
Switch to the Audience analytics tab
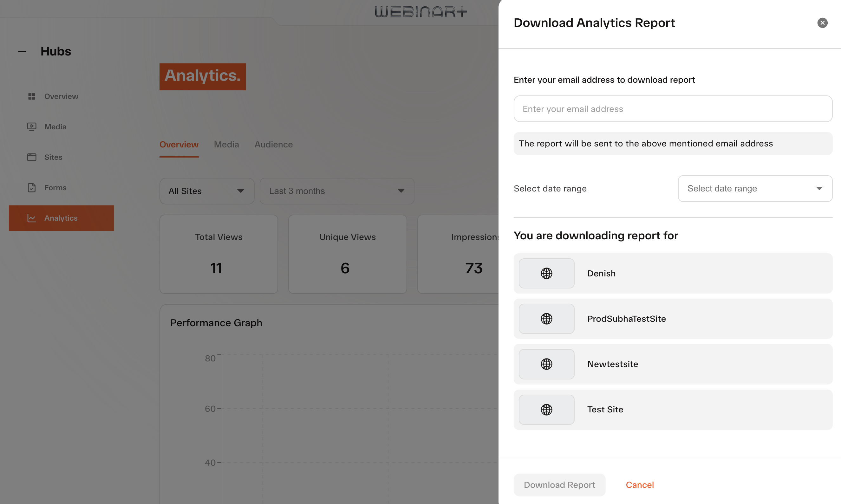273,145
